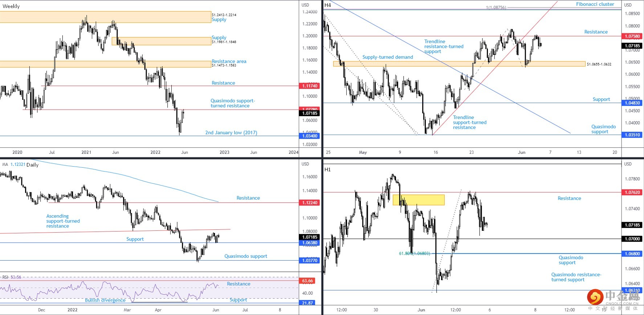Image resolution: width=644 pixels, height=315 pixels.
Task: Click the 1.04830 support price tag
Action: click(x=632, y=103)
